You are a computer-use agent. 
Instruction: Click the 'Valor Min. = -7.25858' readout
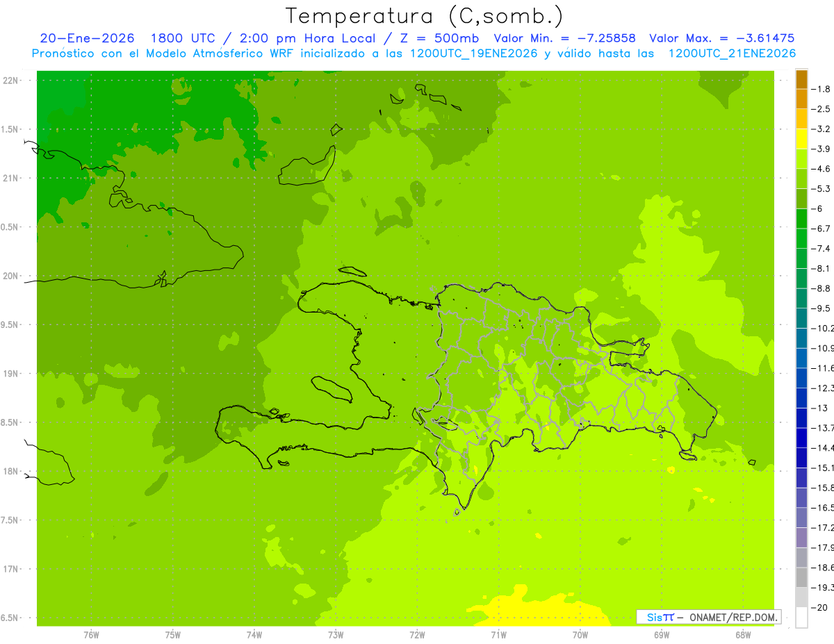coord(564,38)
